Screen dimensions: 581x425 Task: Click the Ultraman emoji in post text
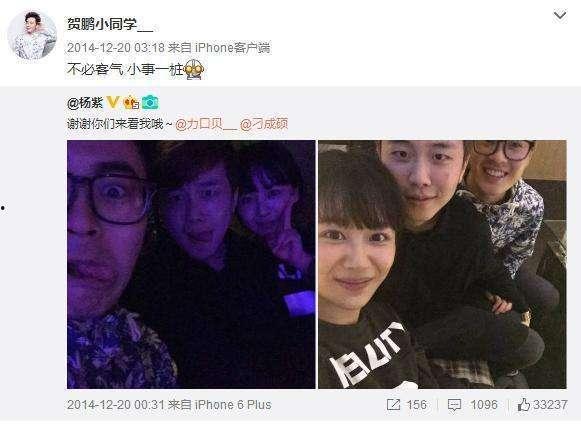[x=194, y=69]
